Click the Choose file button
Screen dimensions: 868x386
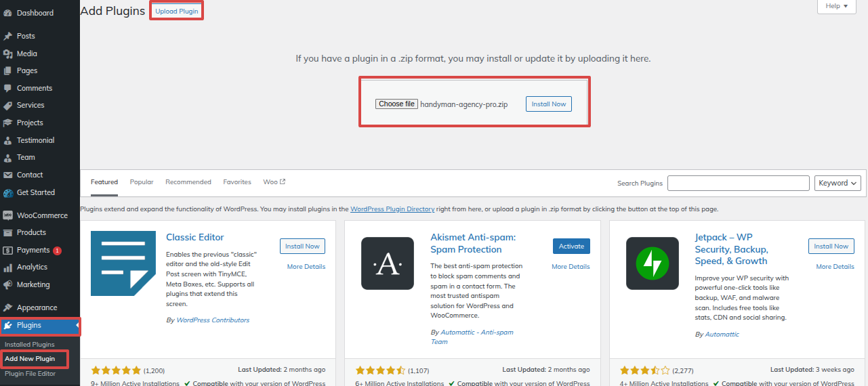coord(396,104)
